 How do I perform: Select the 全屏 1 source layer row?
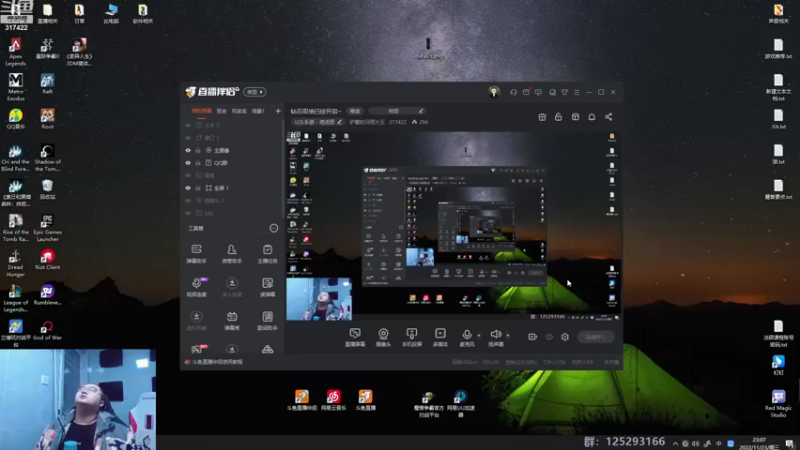click(x=232, y=188)
